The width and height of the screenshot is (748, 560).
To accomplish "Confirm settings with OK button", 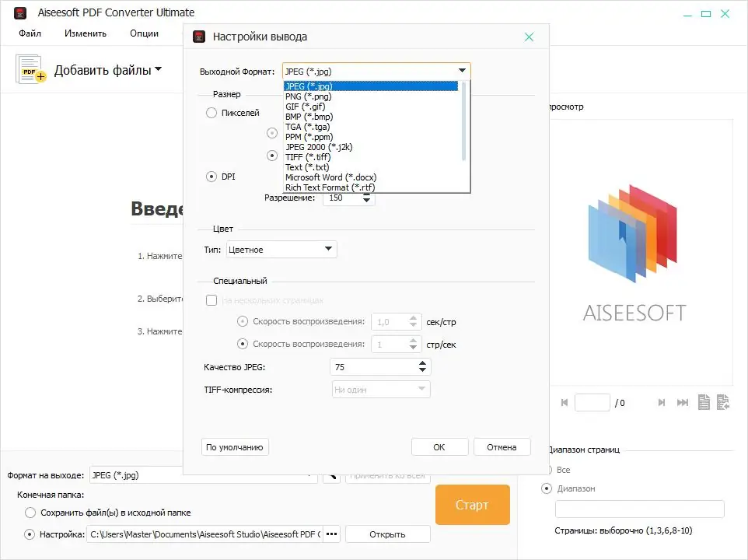I will (439, 447).
